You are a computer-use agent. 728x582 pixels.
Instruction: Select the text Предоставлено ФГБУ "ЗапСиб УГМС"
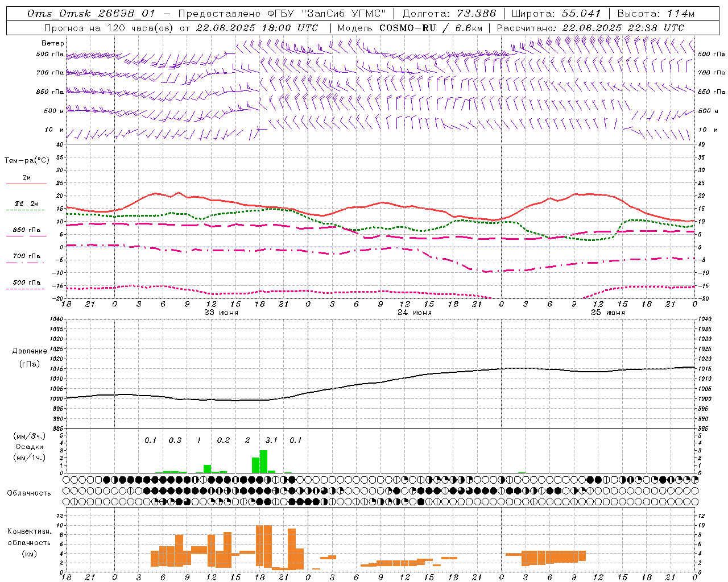pyautogui.click(x=282, y=14)
